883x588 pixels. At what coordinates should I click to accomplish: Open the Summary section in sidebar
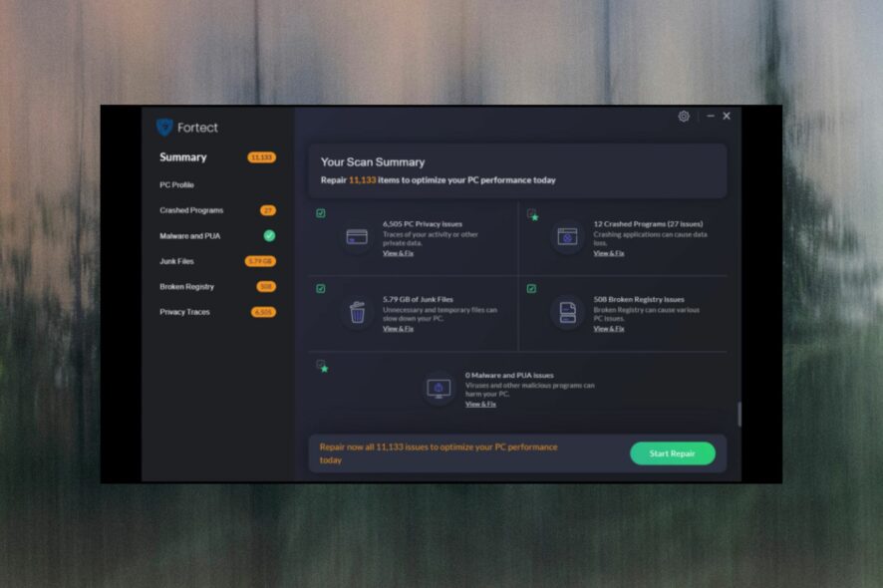click(183, 157)
